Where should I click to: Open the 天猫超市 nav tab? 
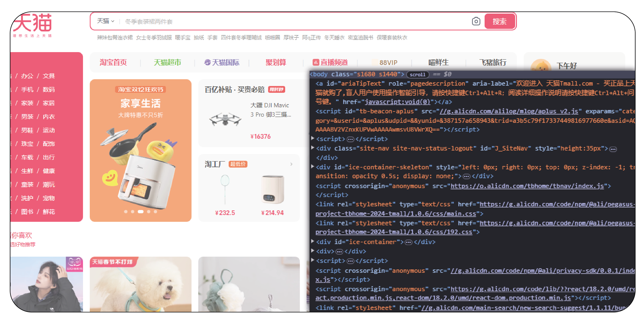168,62
